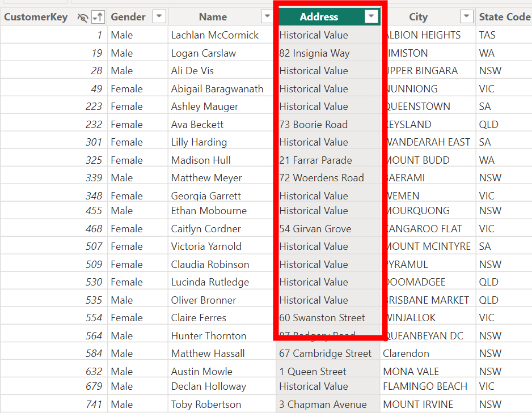532x413 pixels.
Task: Expand the Address column filter dropdown
Action: 371,17
